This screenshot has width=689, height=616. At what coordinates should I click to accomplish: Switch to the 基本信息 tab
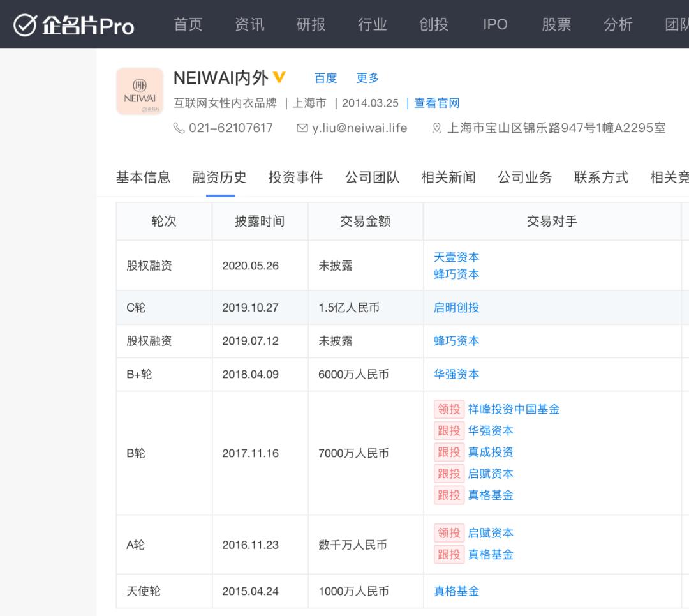click(x=143, y=177)
